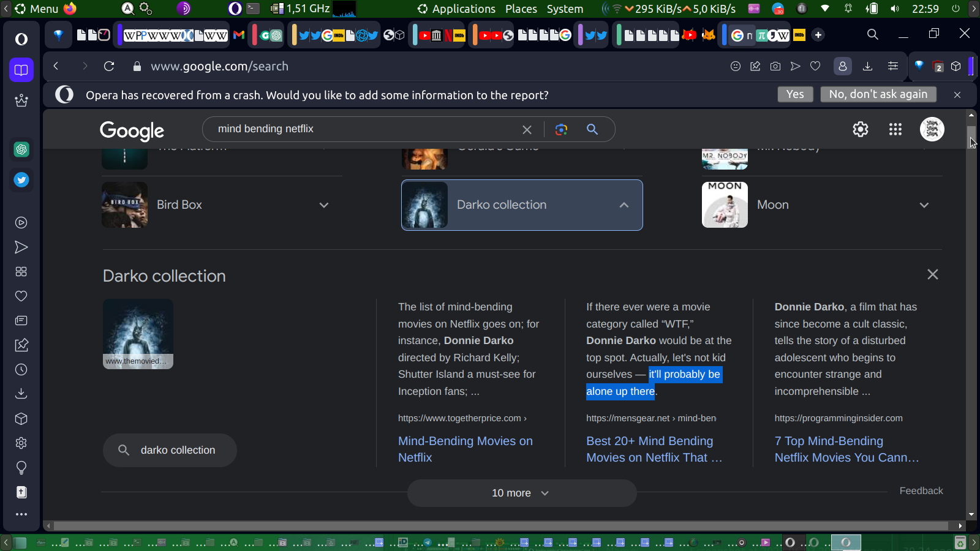
Task: Open 7 Top Mind-Bending Netflix Movies link
Action: [x=846, y=449]
